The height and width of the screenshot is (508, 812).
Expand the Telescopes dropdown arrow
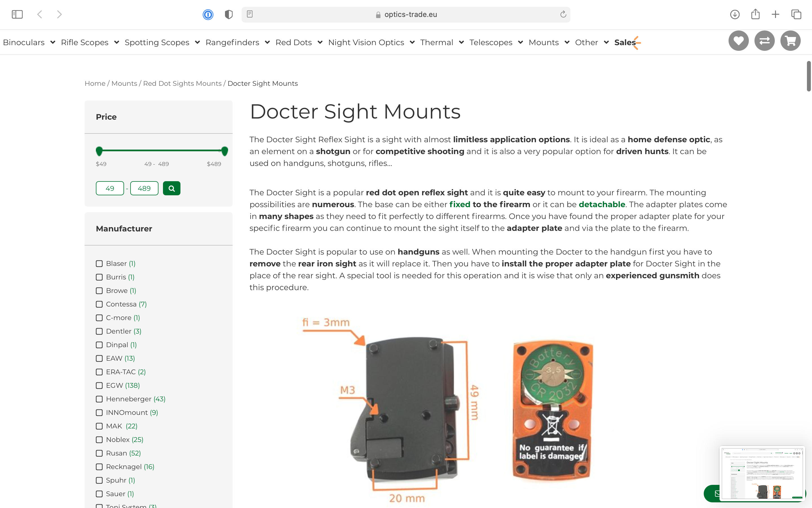520,42
